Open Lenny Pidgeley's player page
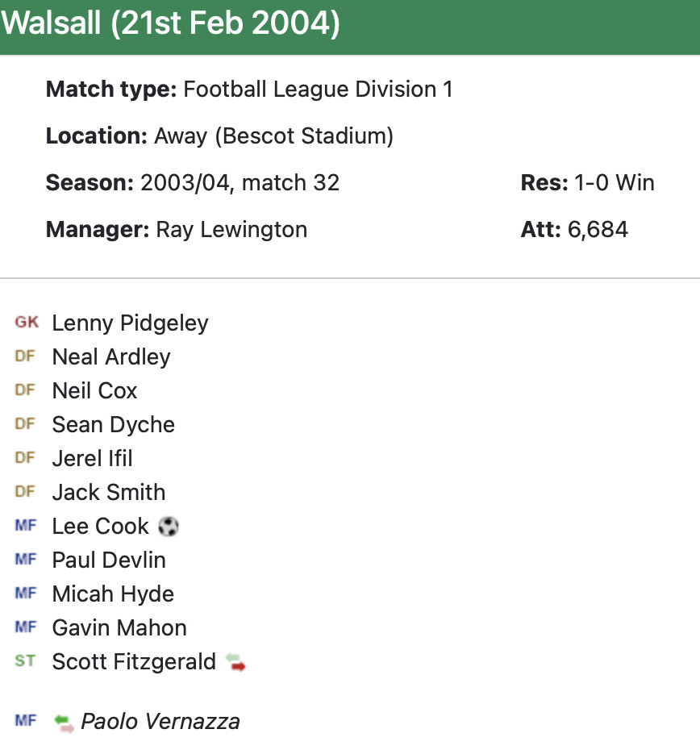This screenshot has width=700, height=750. (130, 323)
